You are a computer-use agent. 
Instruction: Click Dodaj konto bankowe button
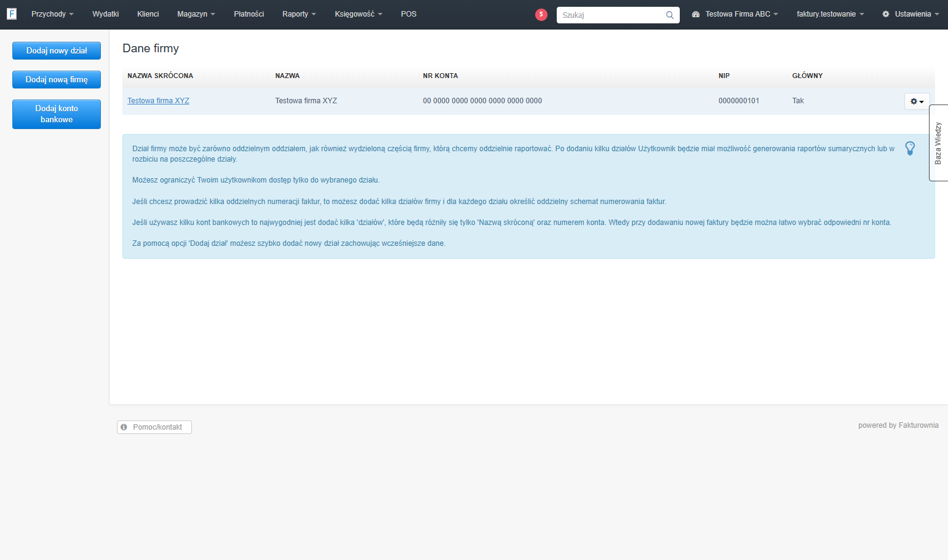point(57,114)
